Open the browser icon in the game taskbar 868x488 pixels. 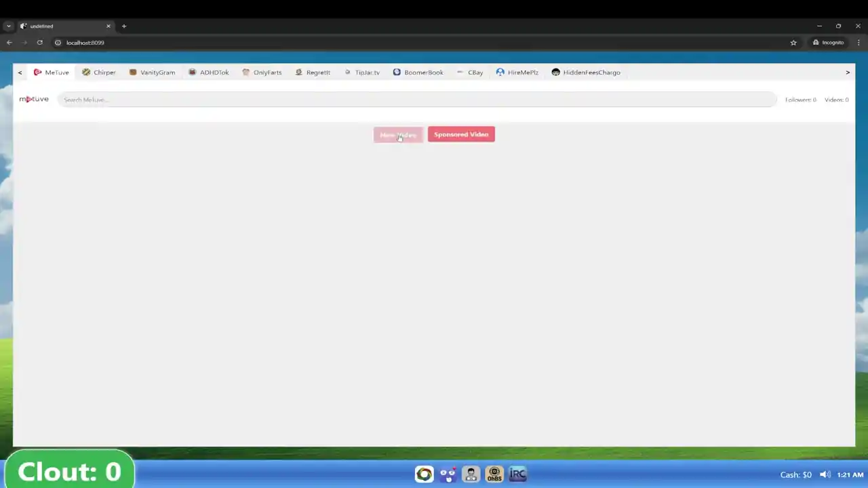pyautogui.click(x=424, y=474)
